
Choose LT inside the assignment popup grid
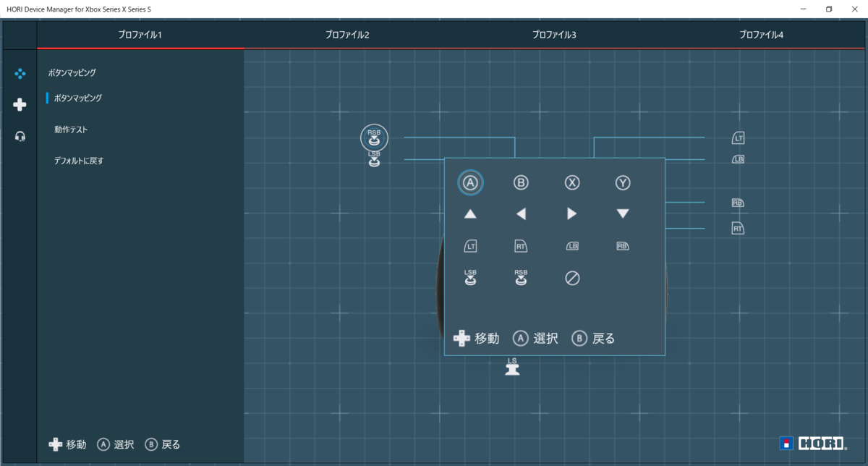(x=470, y=246)
